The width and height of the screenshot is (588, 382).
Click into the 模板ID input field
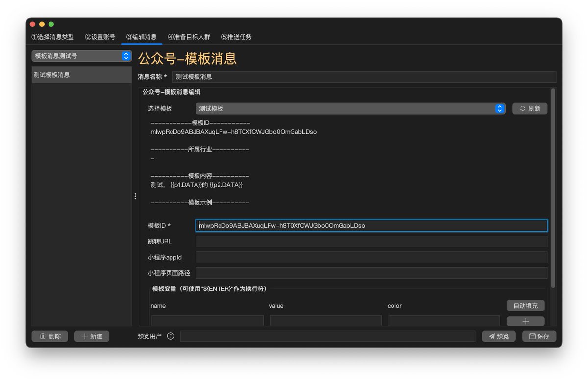(371, 225)
